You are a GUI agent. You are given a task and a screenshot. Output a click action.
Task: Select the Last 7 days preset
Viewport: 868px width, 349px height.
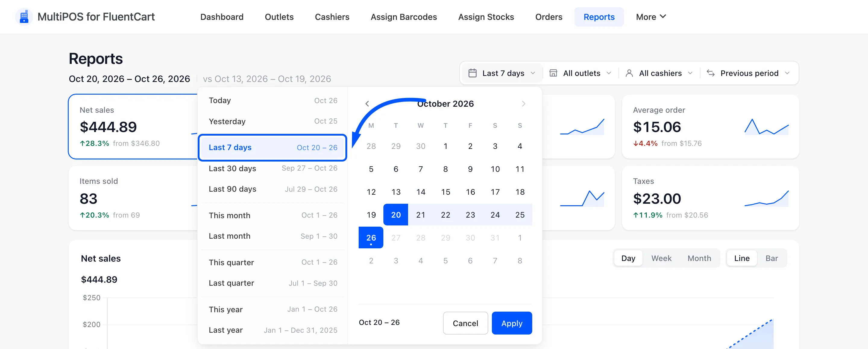(272, 148)
